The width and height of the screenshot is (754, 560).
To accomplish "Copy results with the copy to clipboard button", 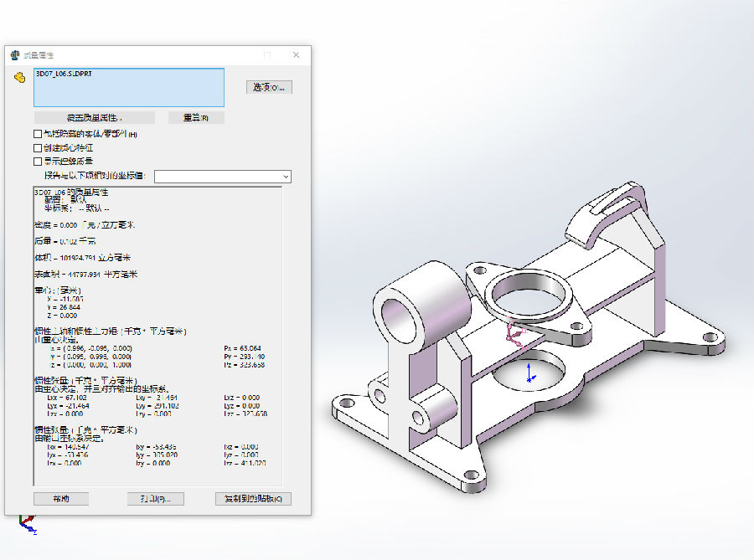I will coord(253,499).
